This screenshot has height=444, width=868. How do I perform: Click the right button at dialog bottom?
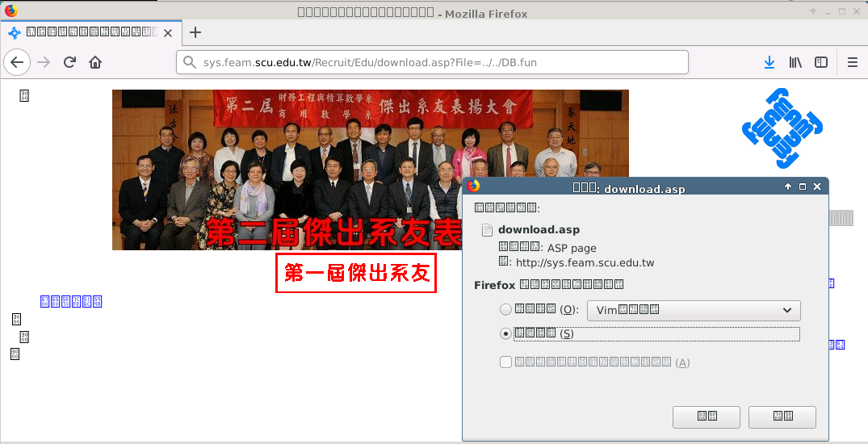coord(782,417)
